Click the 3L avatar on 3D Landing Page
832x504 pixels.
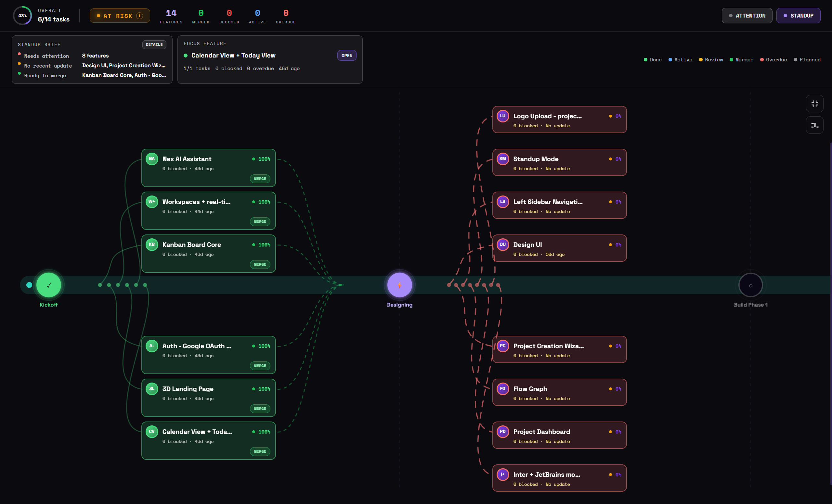pyautogui.click(x=152, y=388)
